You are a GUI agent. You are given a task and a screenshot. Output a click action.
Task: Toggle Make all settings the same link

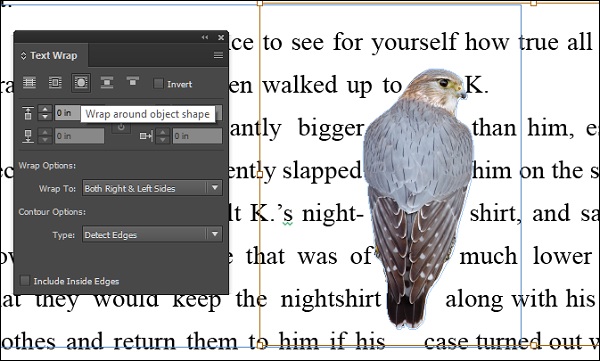(x=121, y=127)
